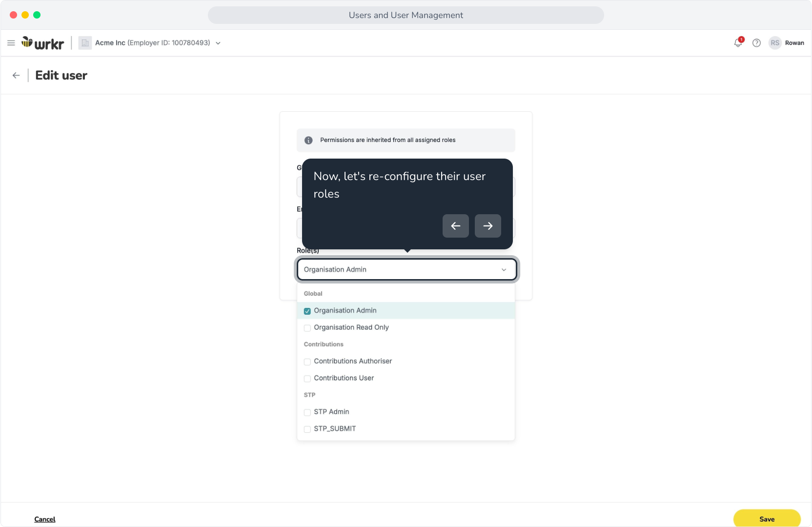
Task: Click the info icon in permissions notice
Action: coord(308,141)
